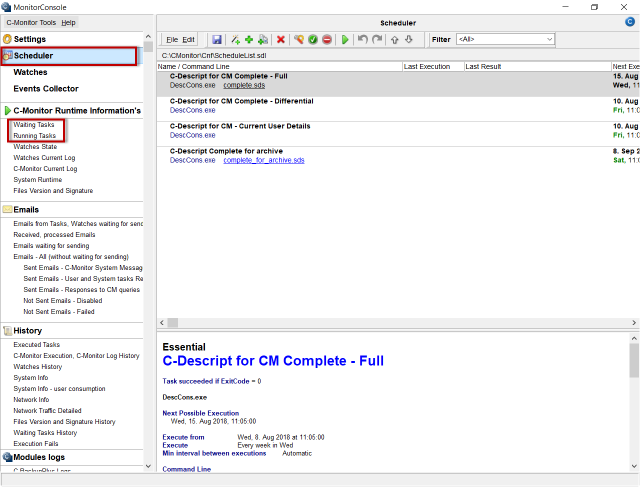Click the blue C logo icon

(x=630, y=22)
